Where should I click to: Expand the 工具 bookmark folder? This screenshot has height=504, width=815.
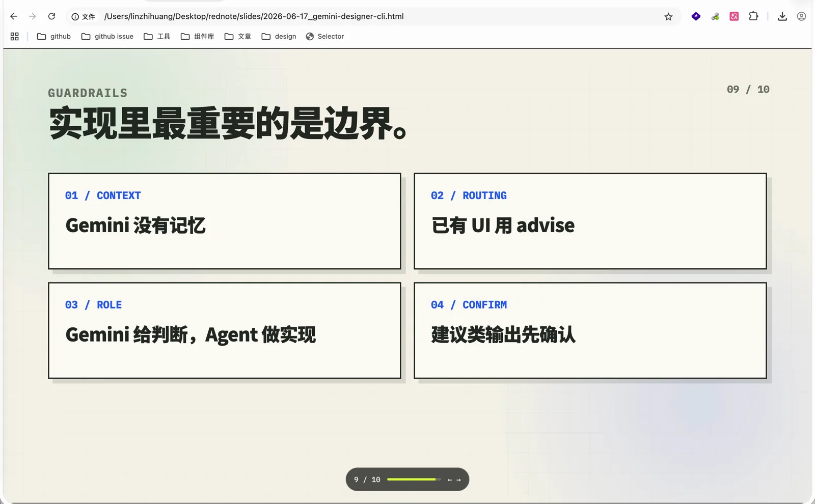157,36
